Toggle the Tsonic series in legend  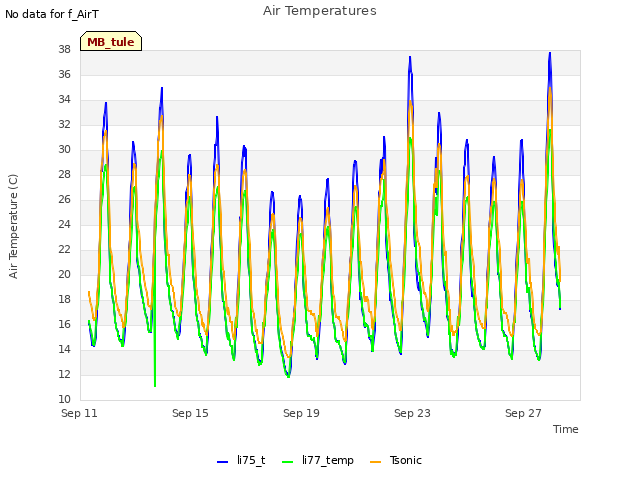pyautogui.click(x=396, y=460)
